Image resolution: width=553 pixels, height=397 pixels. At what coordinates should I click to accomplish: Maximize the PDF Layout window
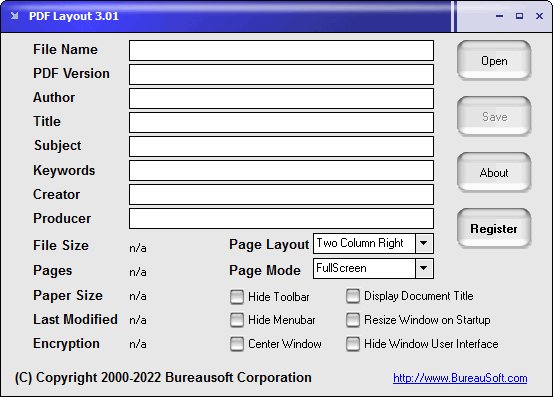coord(519,16)
